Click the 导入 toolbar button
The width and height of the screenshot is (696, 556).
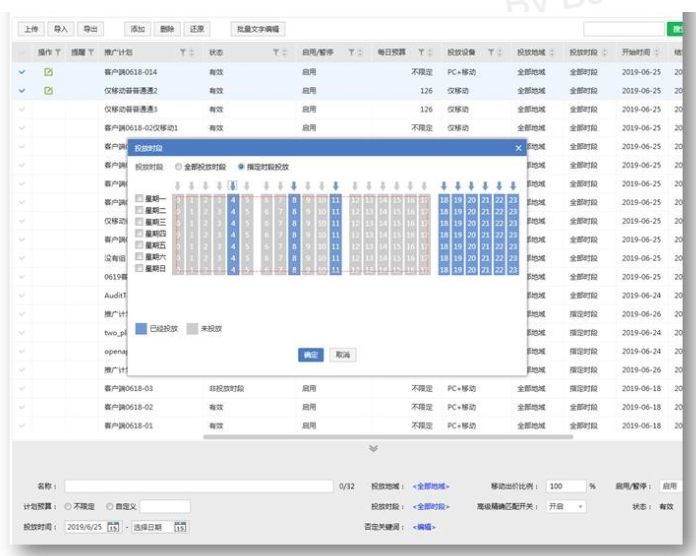(61, 29)
